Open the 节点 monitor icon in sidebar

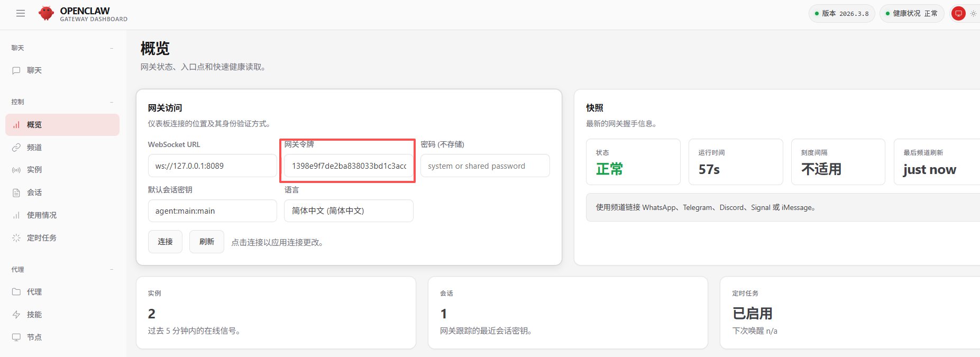[16, 337]
